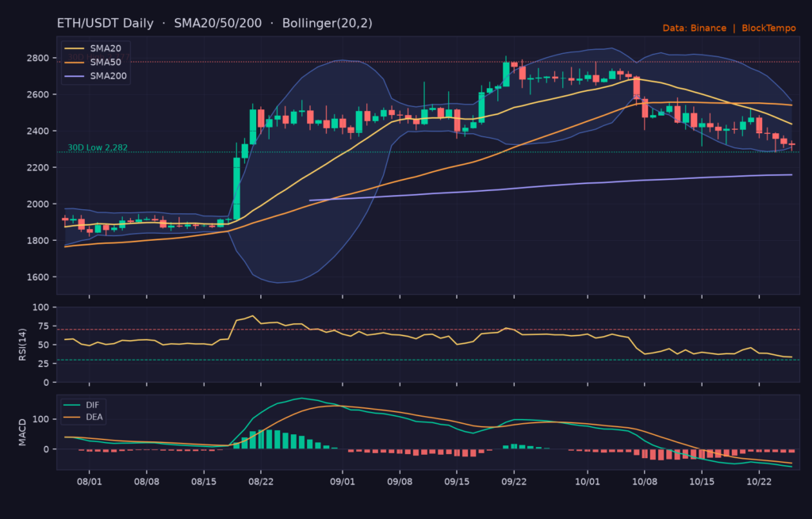Image resolution: width=812 pixels, height=519 pixels.
Task: Click the 75 tick on the RSI axis
Action: (44, 326)
